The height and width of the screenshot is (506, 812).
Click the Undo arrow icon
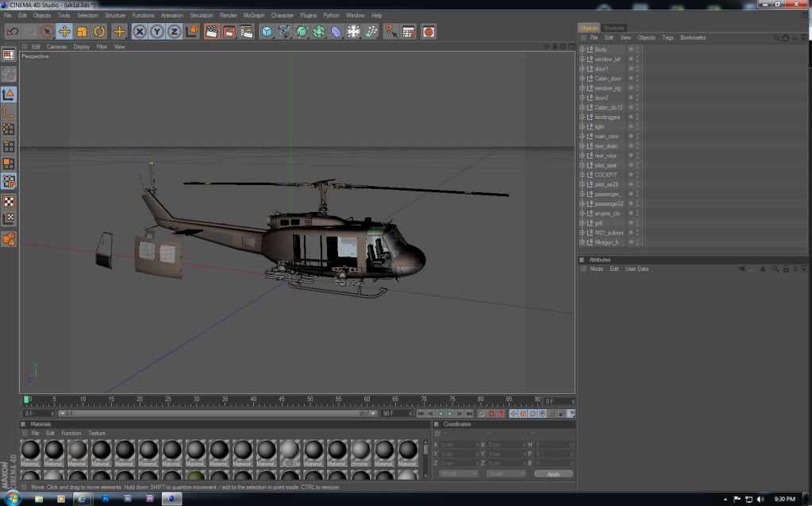(12, 32)
